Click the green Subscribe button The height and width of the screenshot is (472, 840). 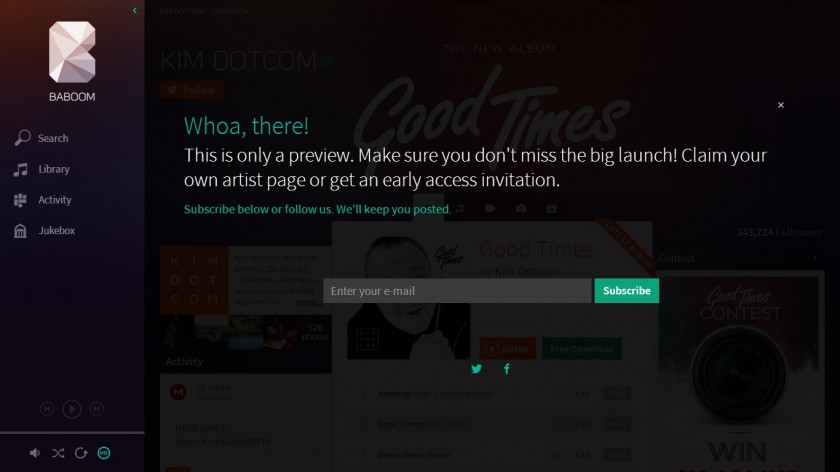(x=626, y=291)
